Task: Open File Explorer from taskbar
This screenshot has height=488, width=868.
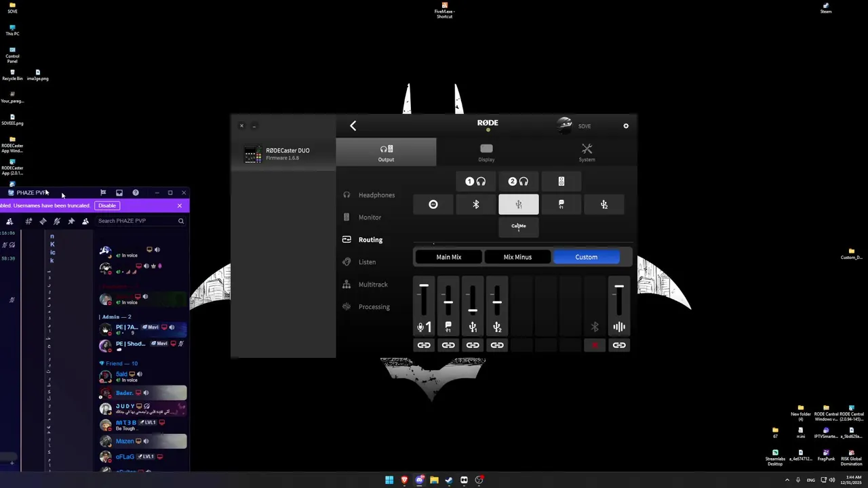Action: [x=434, y=480]
